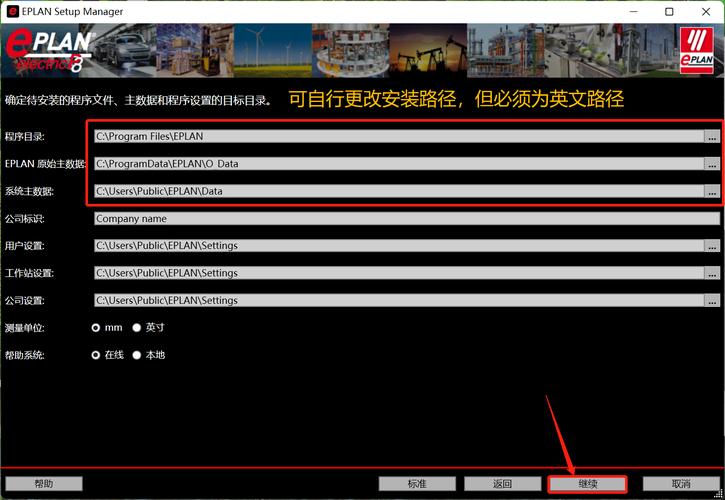Browse for the 工作站设置 folder
Image resolution: width=725 pixels, height=500 pixels.
point(712,273)
